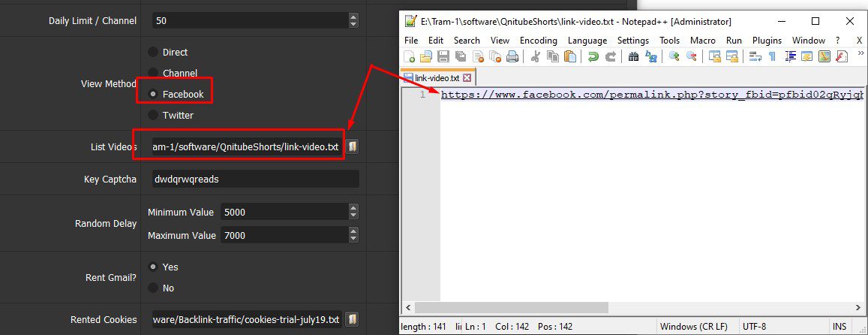Image resolution: width=868 pixels, height=335 pixels.
Task: Click the green Undo arrow
Action: tap(593, 56)
